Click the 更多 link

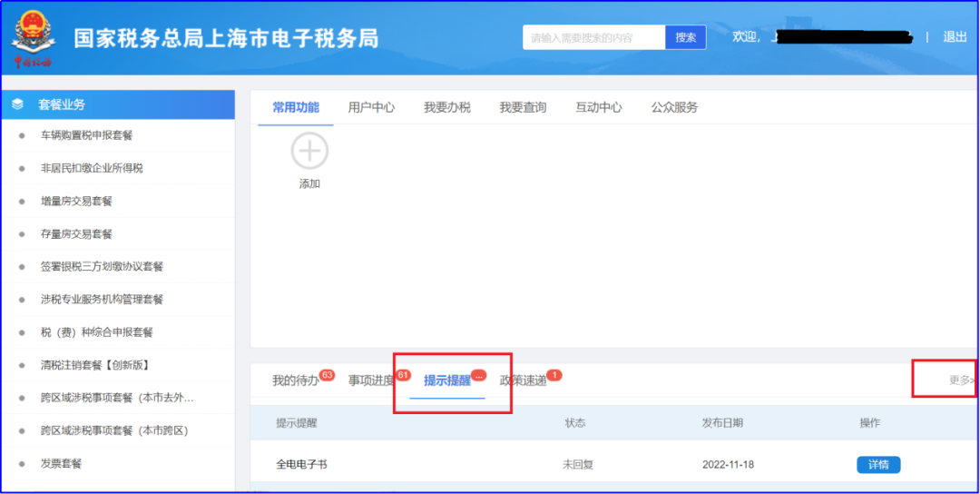click(x=961, y=380)
